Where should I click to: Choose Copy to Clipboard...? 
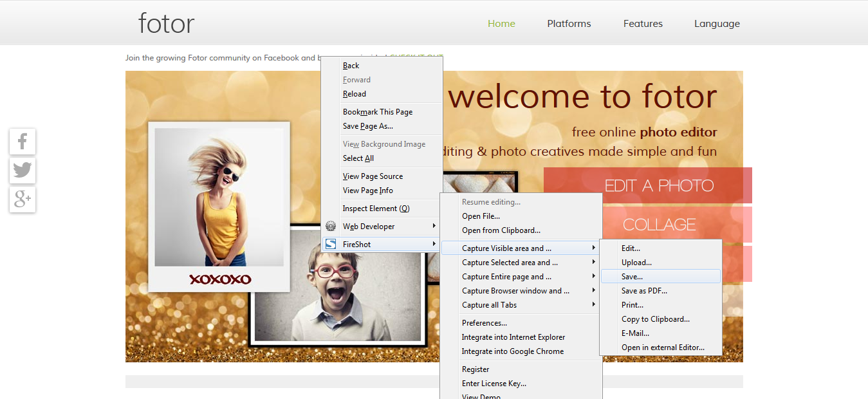(661, 319)
